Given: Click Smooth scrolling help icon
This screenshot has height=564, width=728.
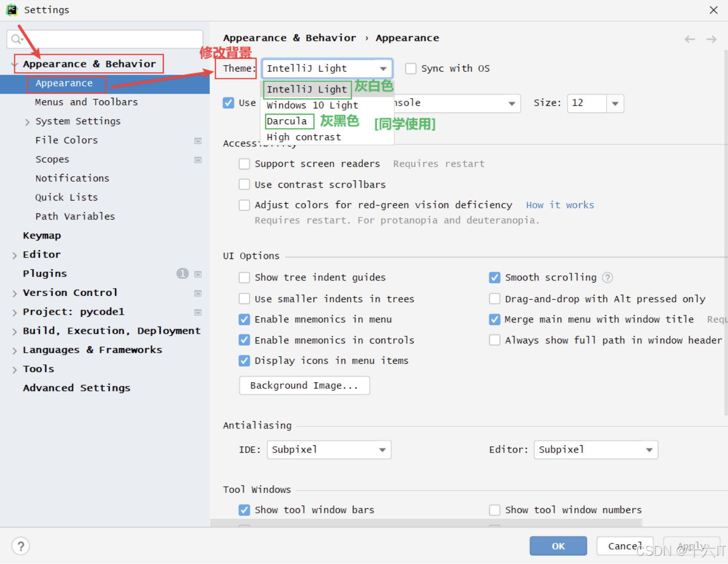Looking at the screenshot, I should point(607,277).
